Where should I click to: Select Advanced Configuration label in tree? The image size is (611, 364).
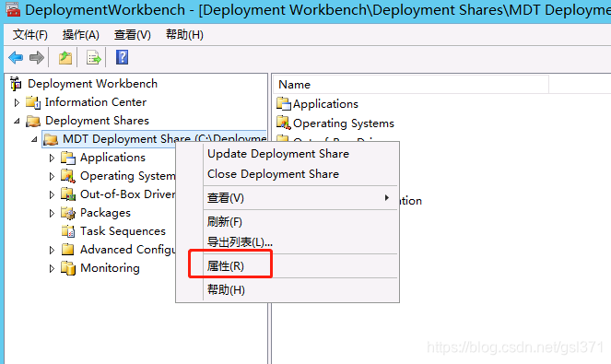tap(127, 250)
